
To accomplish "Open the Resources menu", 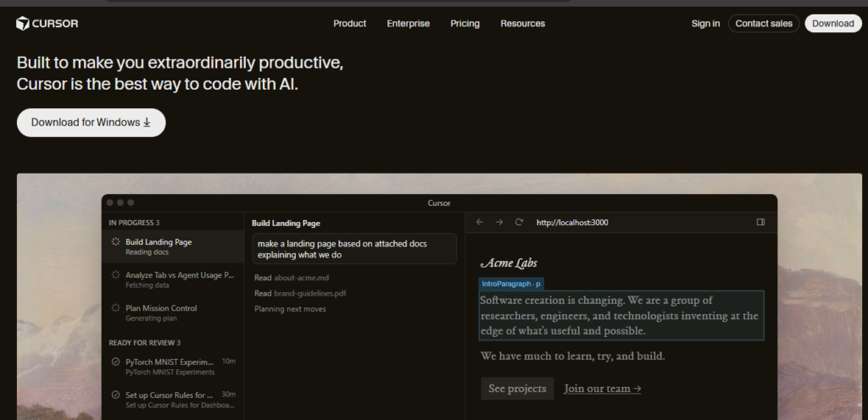I will pos(522,23).
